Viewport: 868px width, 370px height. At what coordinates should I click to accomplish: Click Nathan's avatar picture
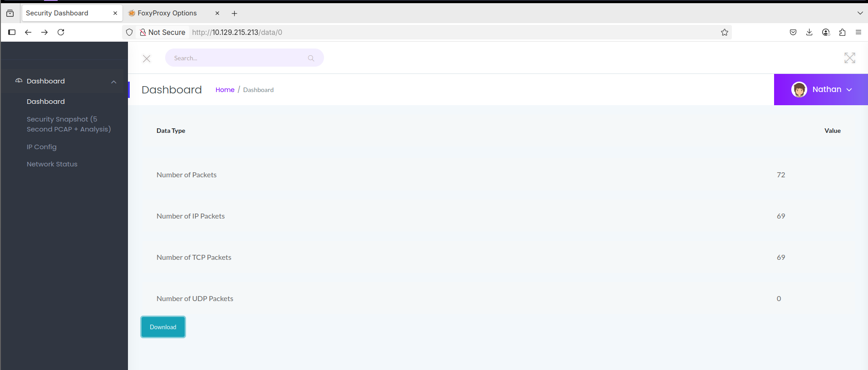799,89
